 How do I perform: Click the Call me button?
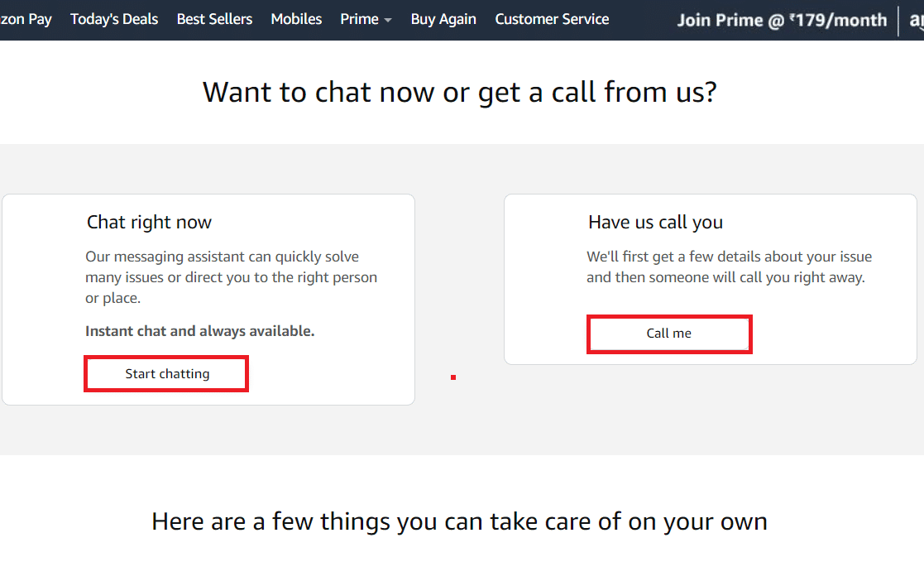pyautogui.click(x=669, y=334)
